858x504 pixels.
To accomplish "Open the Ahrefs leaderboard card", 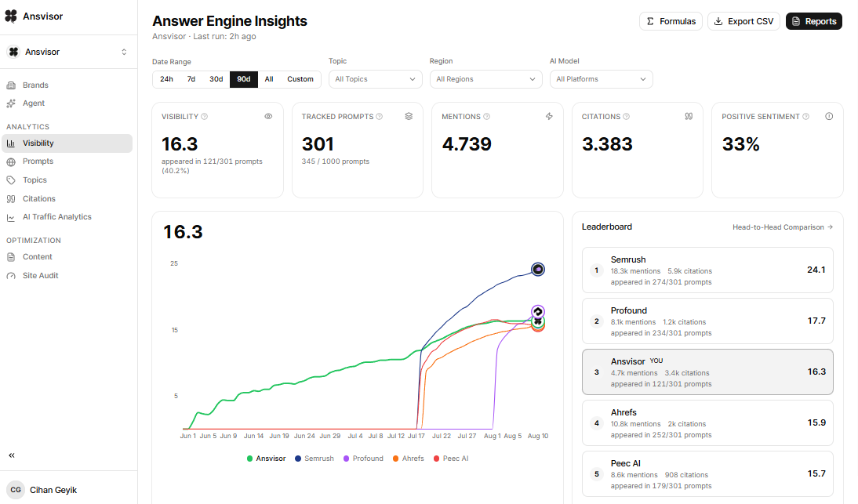I will click(x=707, y=423).
